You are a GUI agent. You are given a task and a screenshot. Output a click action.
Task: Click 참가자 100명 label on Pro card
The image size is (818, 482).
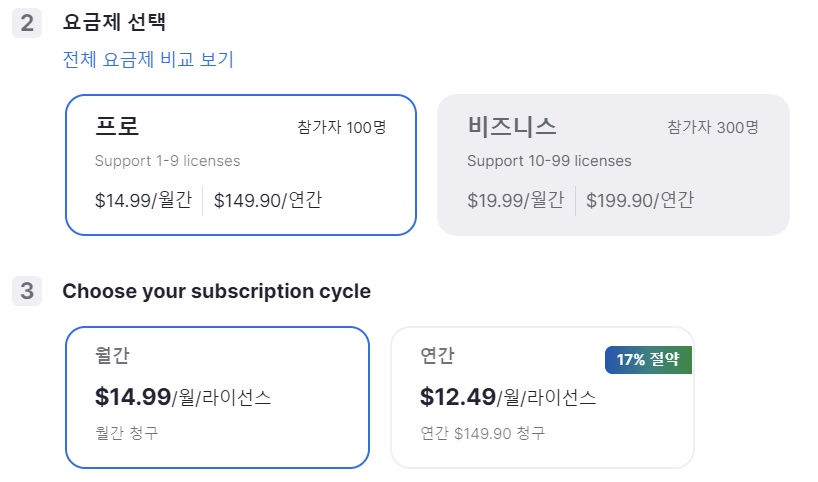(342, 127)
